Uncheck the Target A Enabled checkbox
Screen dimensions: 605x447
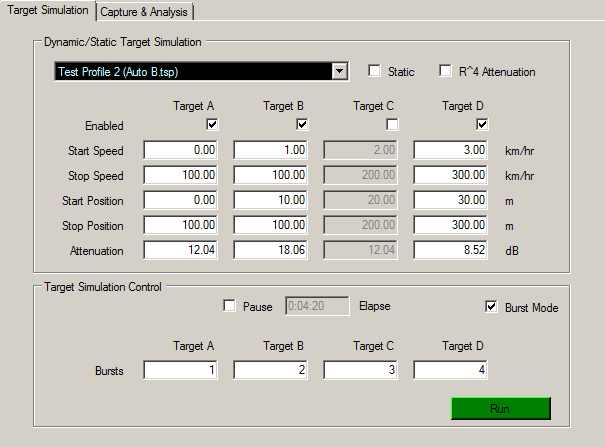(x=212, y=125)
